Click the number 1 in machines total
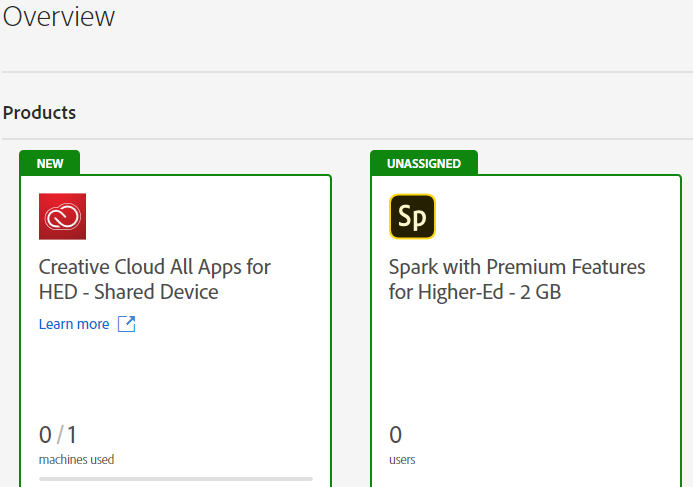This screenshot has width=693, height=487. (x=72, y=435)
